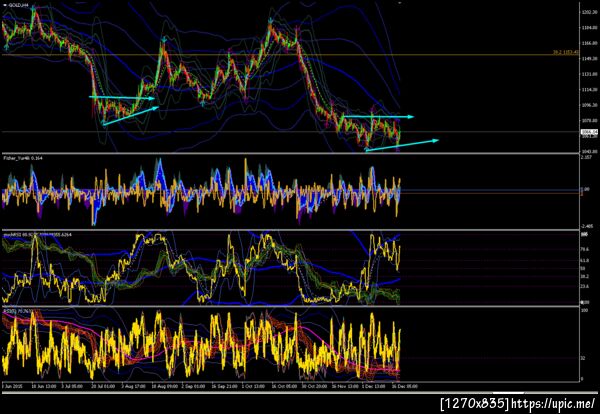This screenshot has width=600, height=414.
Task: Click the 61.8 level label in stochRSI pane
Action: (585, 261)
